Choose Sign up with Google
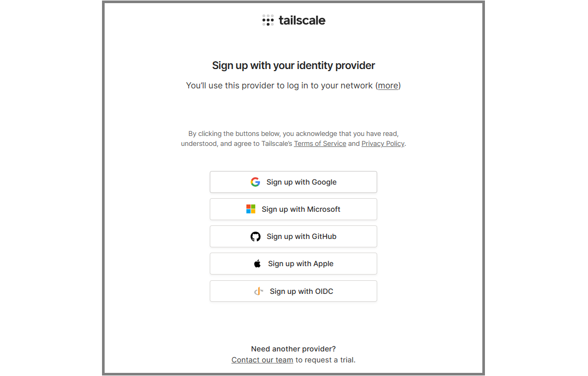The height and width of the screenshot is (376, 588). [293, 182]
